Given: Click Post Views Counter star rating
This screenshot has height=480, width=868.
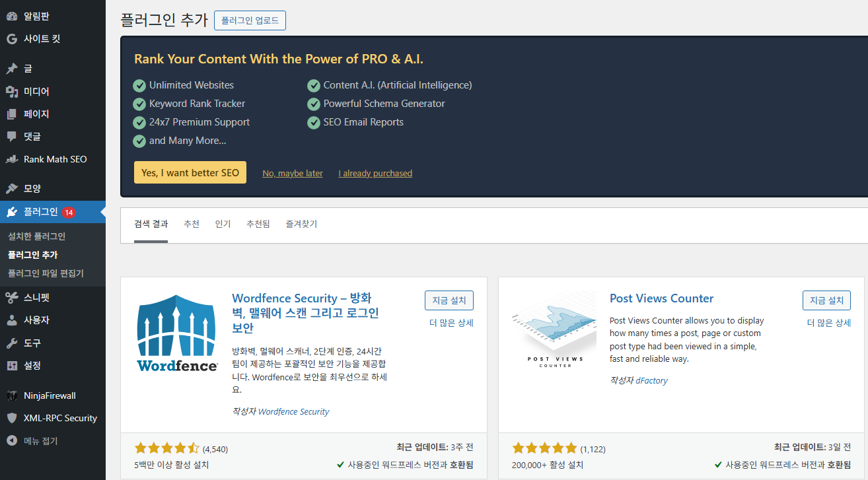Looking at the screenshot, I should click(x=544, y=448).
